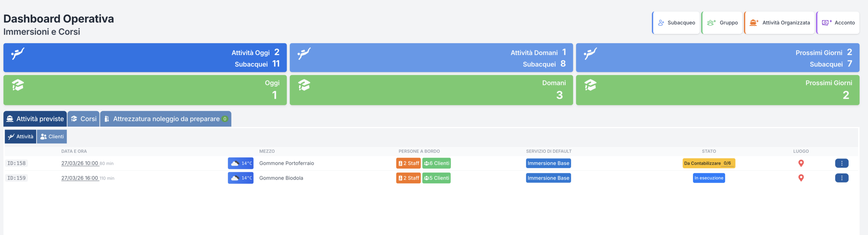The width and height of the screenshot is (868, 235).
Task: Select the Attività view toggle
Action: tap(21, 137)
